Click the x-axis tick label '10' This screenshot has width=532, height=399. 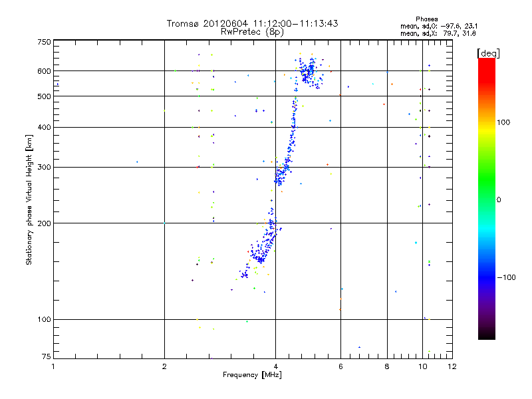pos(423,366)
